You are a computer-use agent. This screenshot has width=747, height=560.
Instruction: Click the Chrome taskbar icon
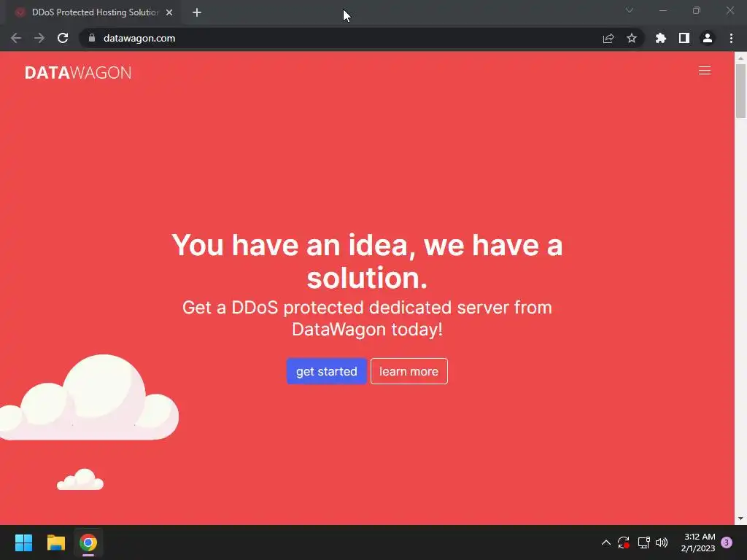click(88, 542)
